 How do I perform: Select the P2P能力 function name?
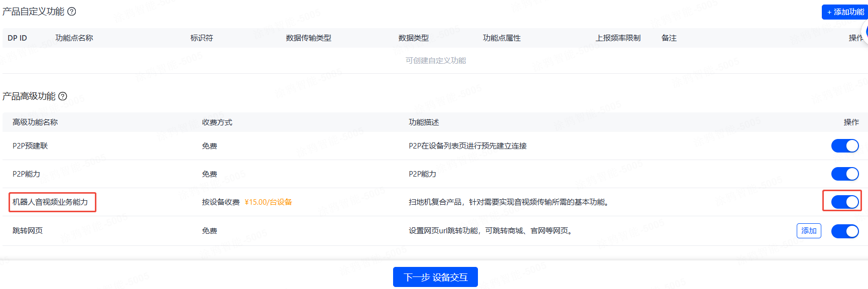[27, 174]
